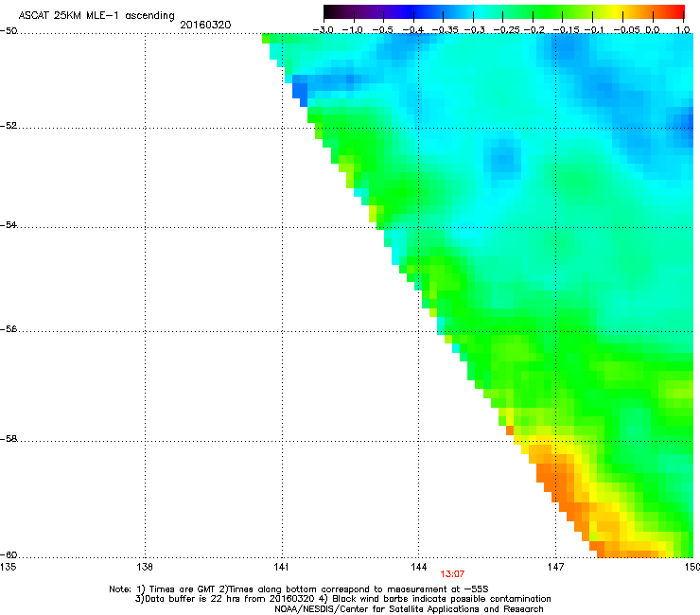Click the date label 20160320 near title

[x=205, y=25]
